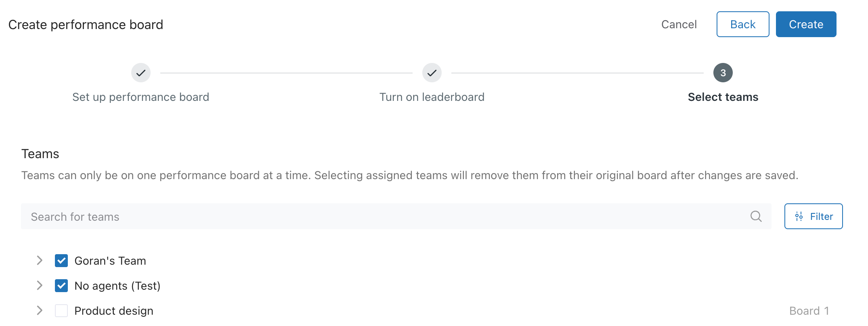This screenshot has height=326, width=868.
Task: Check the Product design checkbox
Action: [x=61, y=311]
